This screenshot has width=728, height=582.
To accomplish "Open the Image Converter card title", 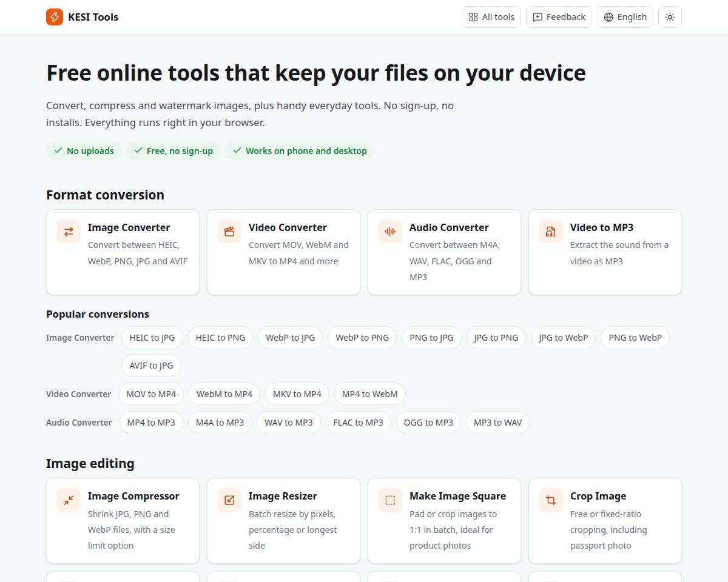I will (129, 227).
